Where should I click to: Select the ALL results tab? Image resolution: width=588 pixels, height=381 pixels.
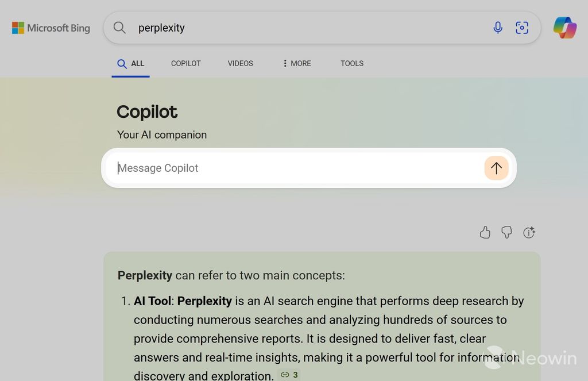pos(131,63)
